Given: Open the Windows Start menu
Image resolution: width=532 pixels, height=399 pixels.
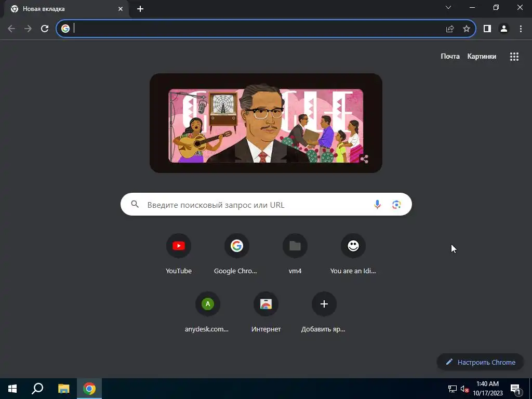Looking at the screenshot, I should coord(12,389).
